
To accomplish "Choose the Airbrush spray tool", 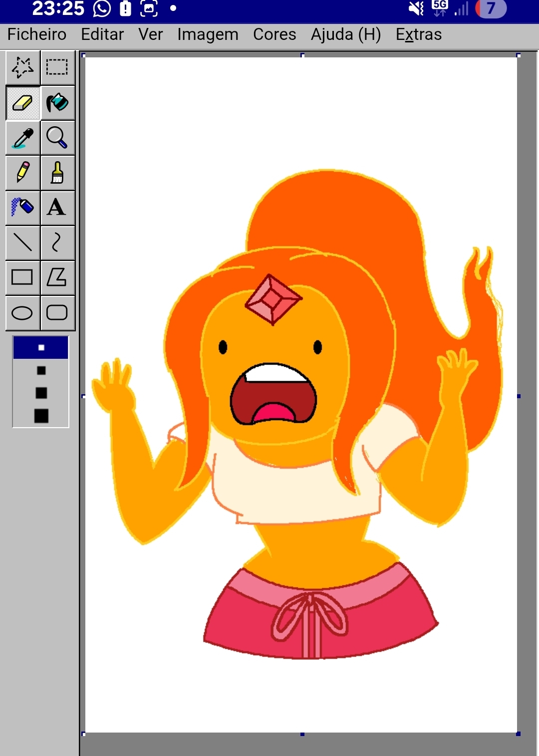I will click(x=22, y=208).
